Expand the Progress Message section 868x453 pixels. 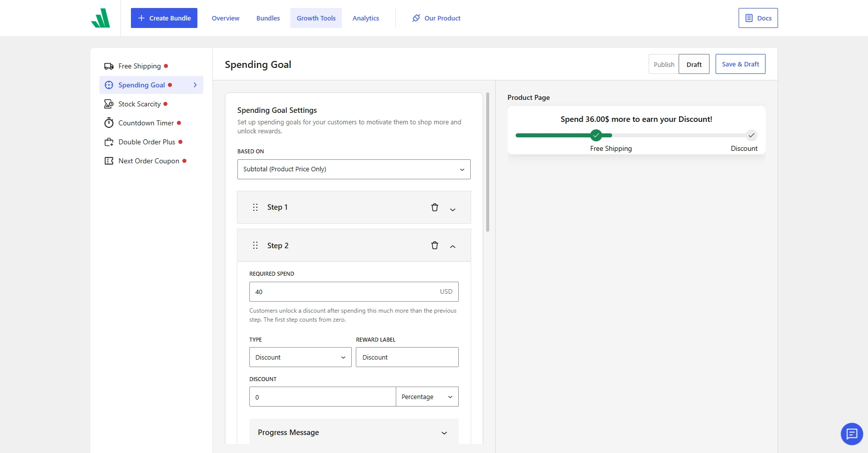(354, 432)
